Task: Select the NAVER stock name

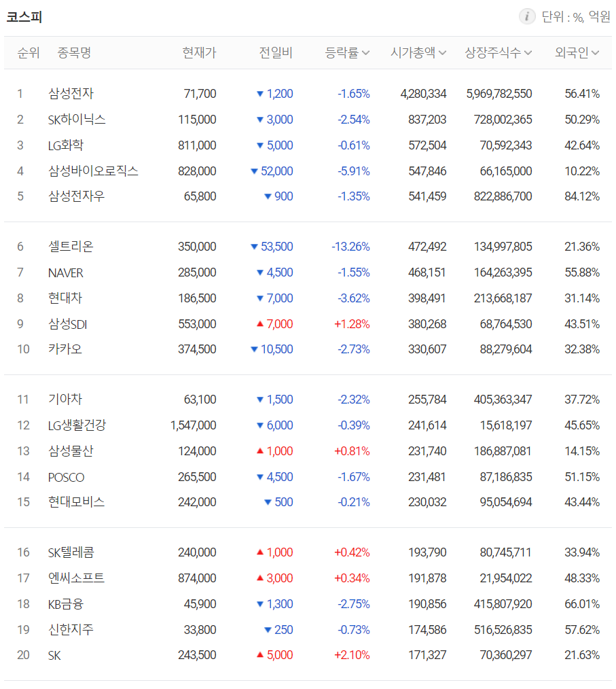Action: [65, 272]
